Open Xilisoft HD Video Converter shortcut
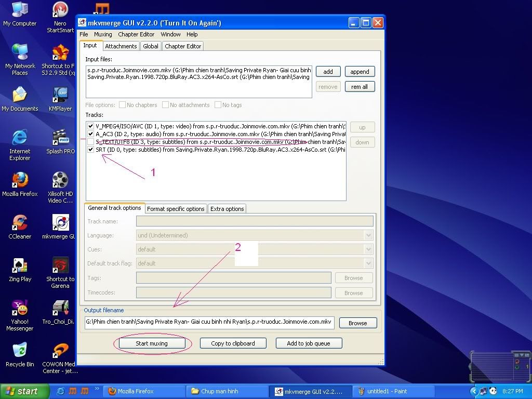Screen dimensions: 532x399 tap(60, 187)
